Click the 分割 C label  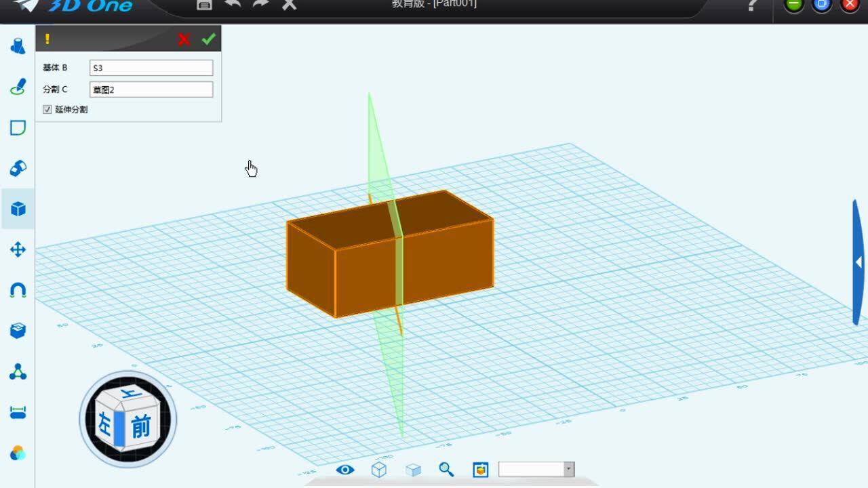(x=55, y=89)
